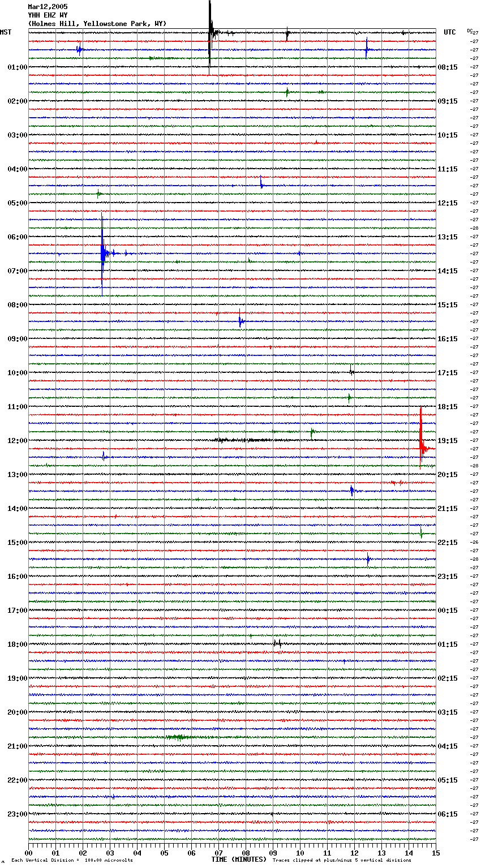Viewport: 481px width, 868px height.
Task: Select the 07:00 MST time label
Action: coord(17,271)
